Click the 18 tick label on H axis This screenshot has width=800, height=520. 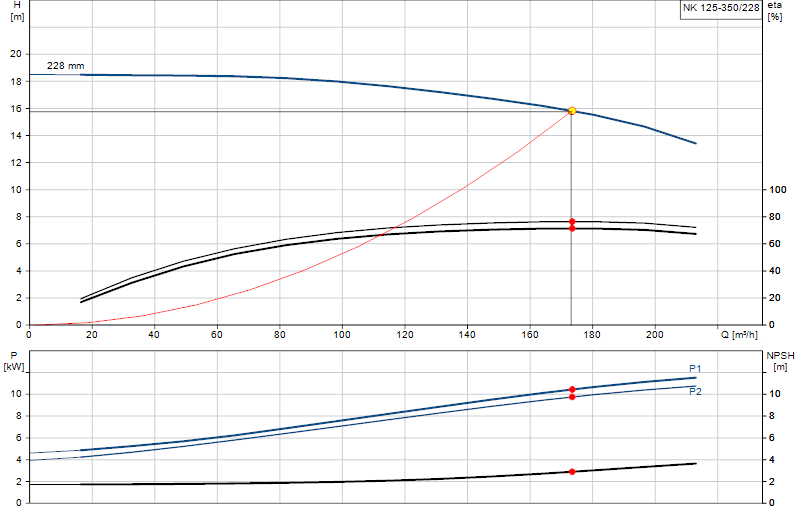tap(16, 81)
